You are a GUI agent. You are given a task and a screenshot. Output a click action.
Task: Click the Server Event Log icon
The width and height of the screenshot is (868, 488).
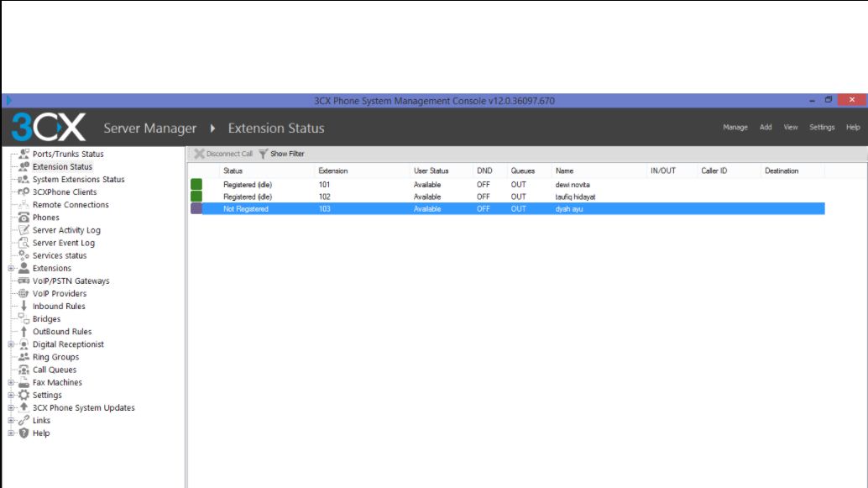coord(24,243)
